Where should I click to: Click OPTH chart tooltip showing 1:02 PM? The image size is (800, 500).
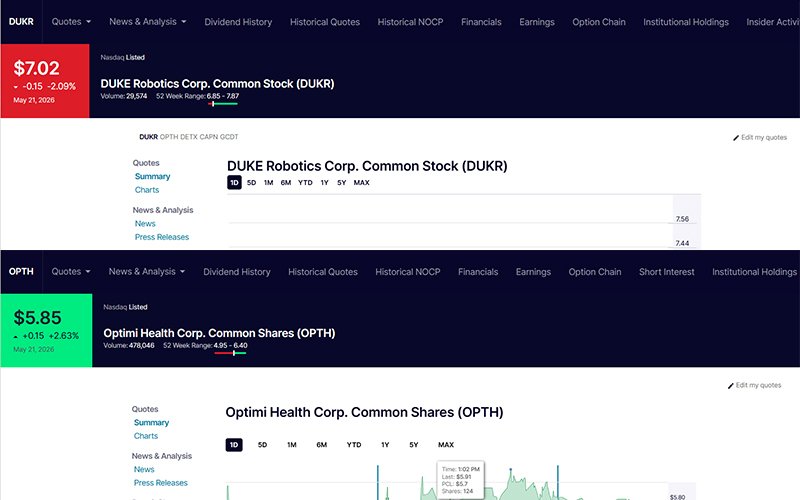[x=461, y=480]
